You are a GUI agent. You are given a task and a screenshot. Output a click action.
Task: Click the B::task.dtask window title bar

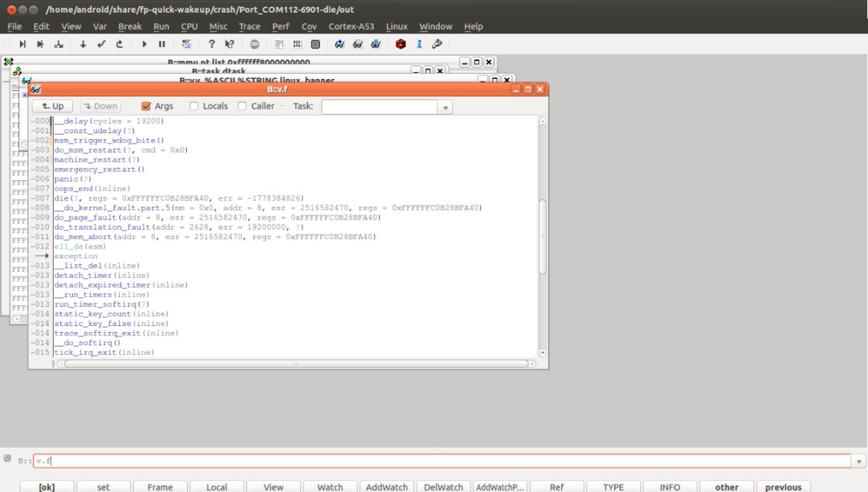coord(219,71)
